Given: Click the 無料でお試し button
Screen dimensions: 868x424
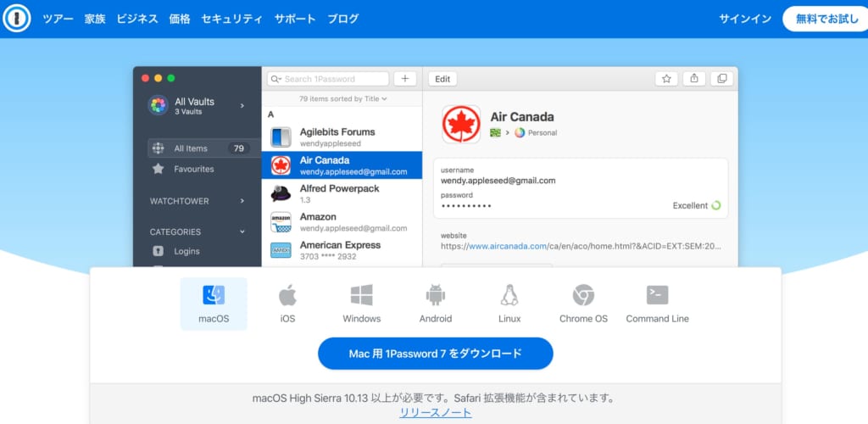Looking at the screenshot, I should point(827,19).
